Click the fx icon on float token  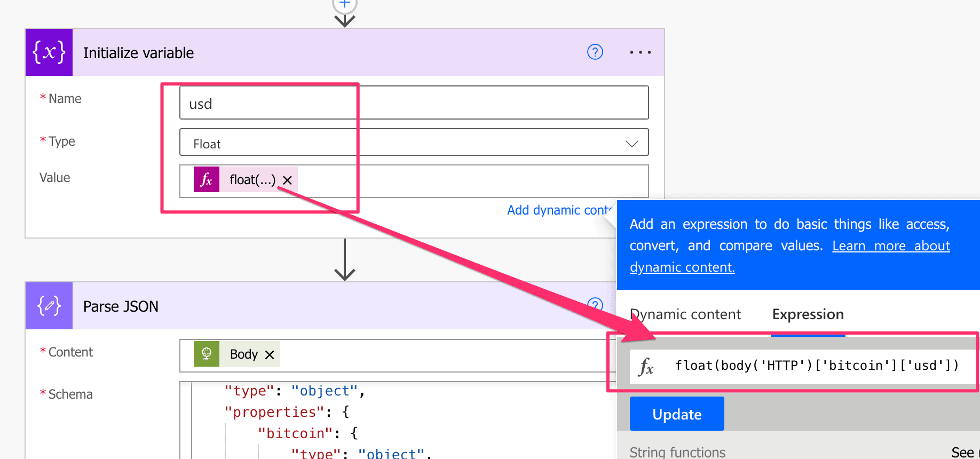(207, 180)
